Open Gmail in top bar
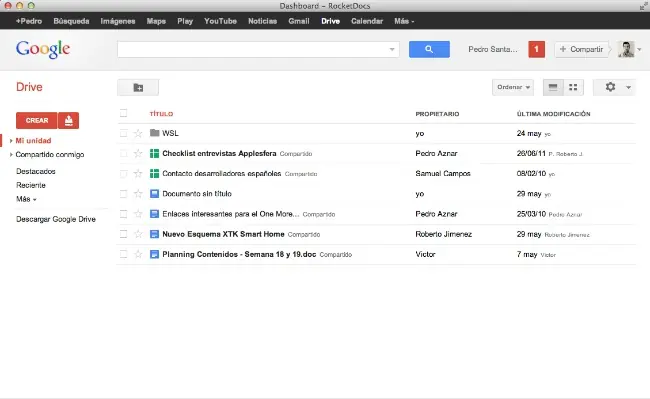Image resolution: width=650 pixels, height=399 pixels. click(299, 21)
